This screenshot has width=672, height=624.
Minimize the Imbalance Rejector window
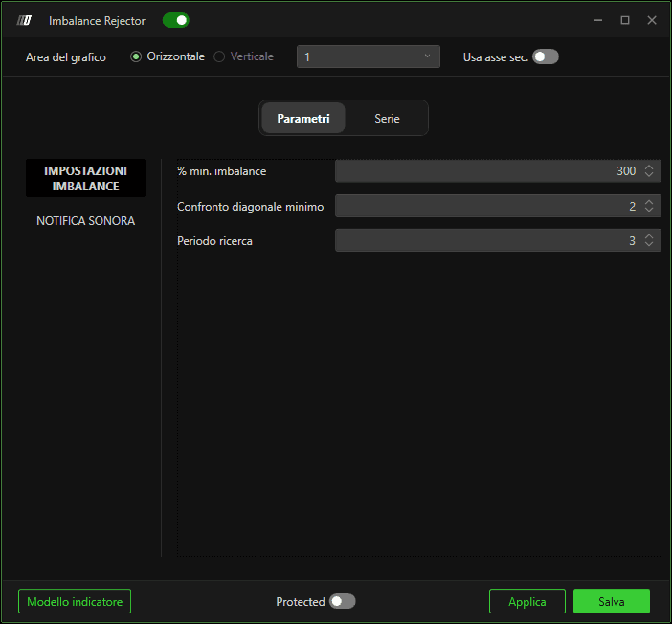coord(598,20)
